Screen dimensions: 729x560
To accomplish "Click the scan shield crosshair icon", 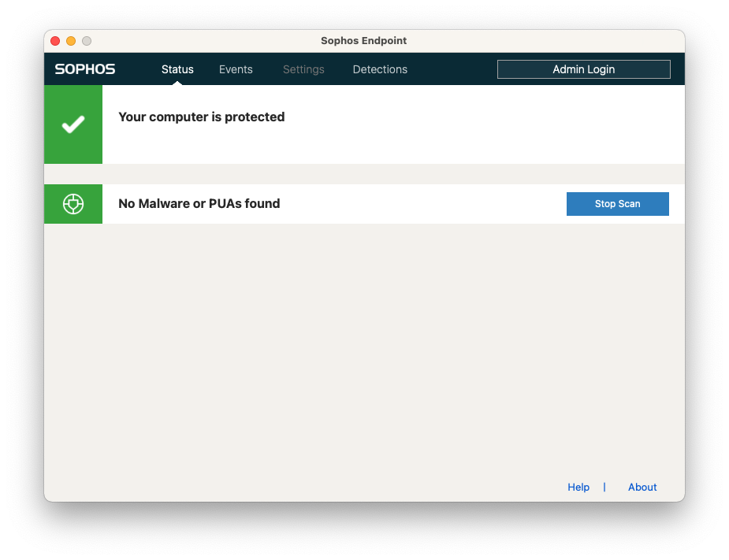I will [73, 204].
